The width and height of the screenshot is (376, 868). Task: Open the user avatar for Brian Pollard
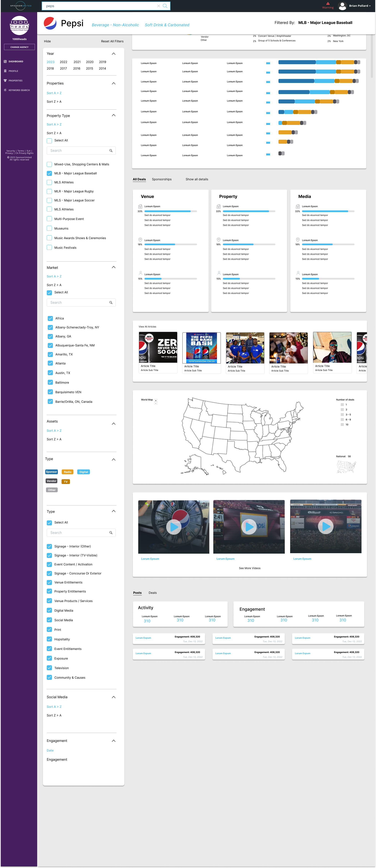point(342,6)
